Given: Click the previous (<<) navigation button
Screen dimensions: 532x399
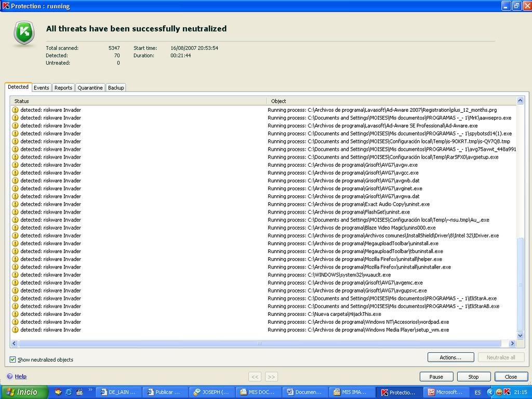Looking at the screenshot, I should [x=255, y=377].
